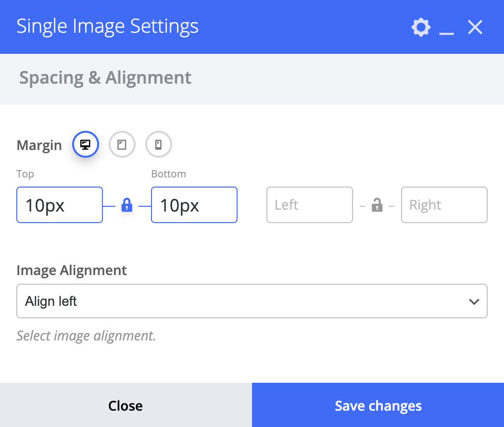Click the Top margin input field

click(60, 205)
